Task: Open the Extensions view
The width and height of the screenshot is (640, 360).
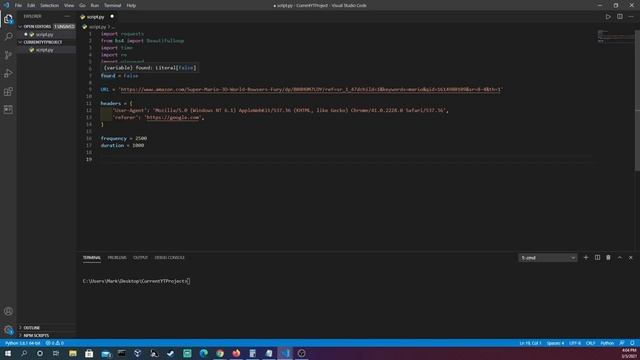Action: (x=8, y=91)
